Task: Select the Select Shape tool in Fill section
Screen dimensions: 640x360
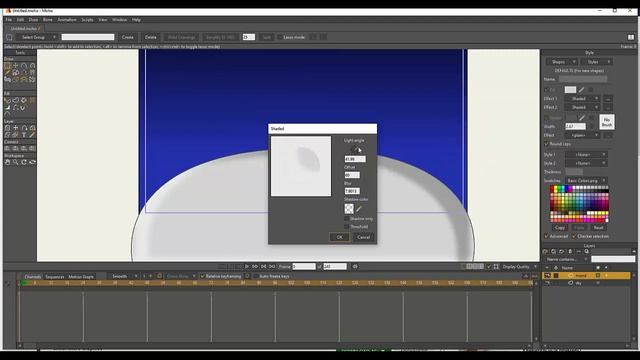Action: point(7,100)
